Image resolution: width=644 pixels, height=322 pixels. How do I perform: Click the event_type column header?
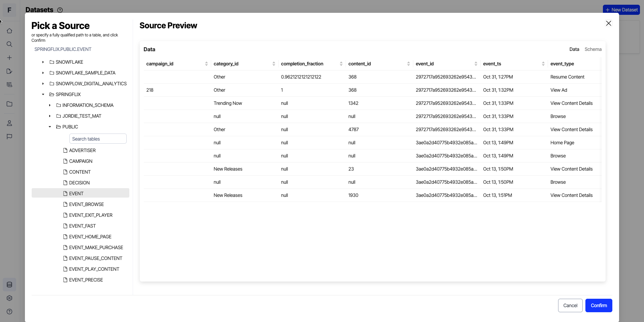click(x=562, y=64)
